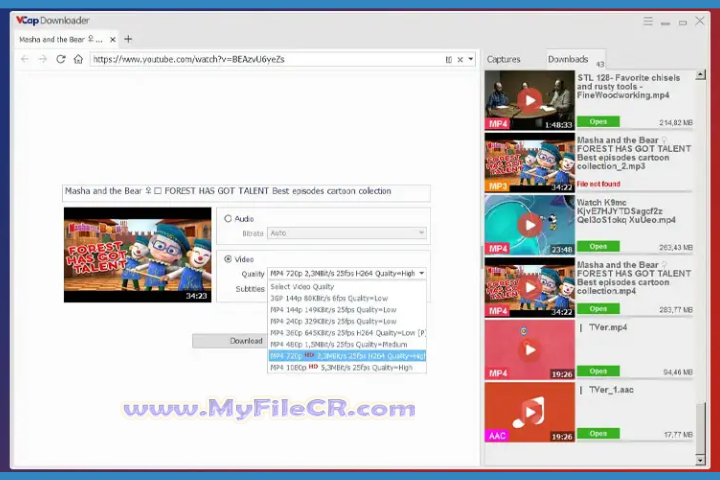Screen dimensions: 720x480
Task: Click the 214,82 MB file size
Action: point(676,123)
